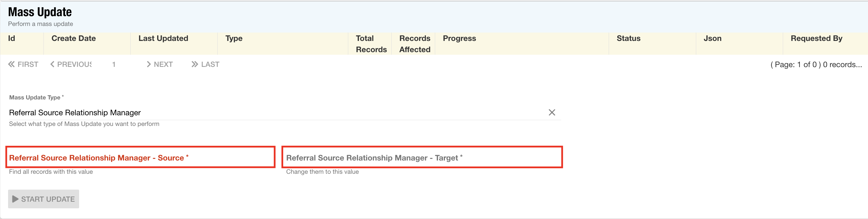This screenshot has width=868, height=219.
Task: Click the Requested By column header
Action: (x=816, y=38)
